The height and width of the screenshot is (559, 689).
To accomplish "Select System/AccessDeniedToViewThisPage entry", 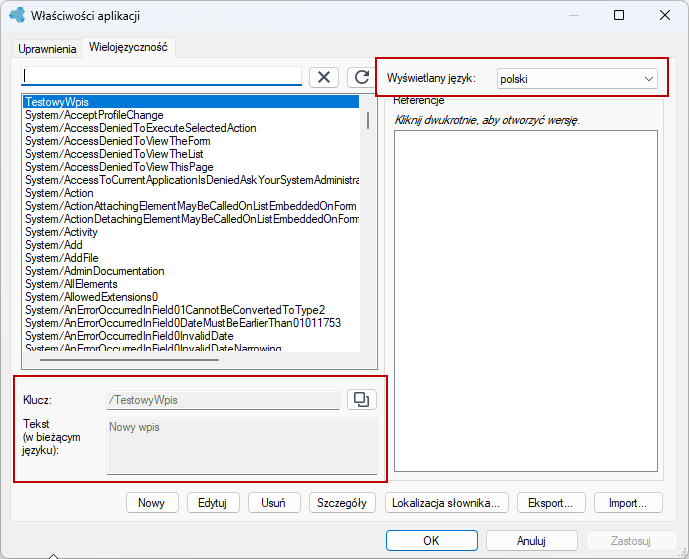I will tap(191, 167).
